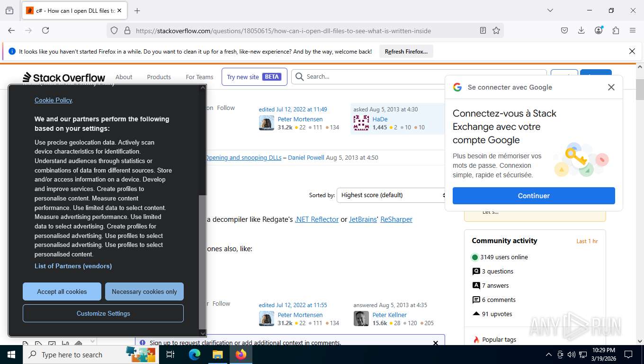
Task: Close the Google sign-in popup
Action: [x=611, y=87]
